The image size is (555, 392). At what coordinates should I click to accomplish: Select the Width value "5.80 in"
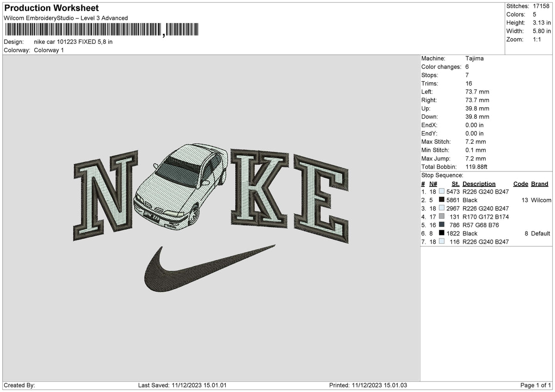pyautogui.click(x=542, y=31)
